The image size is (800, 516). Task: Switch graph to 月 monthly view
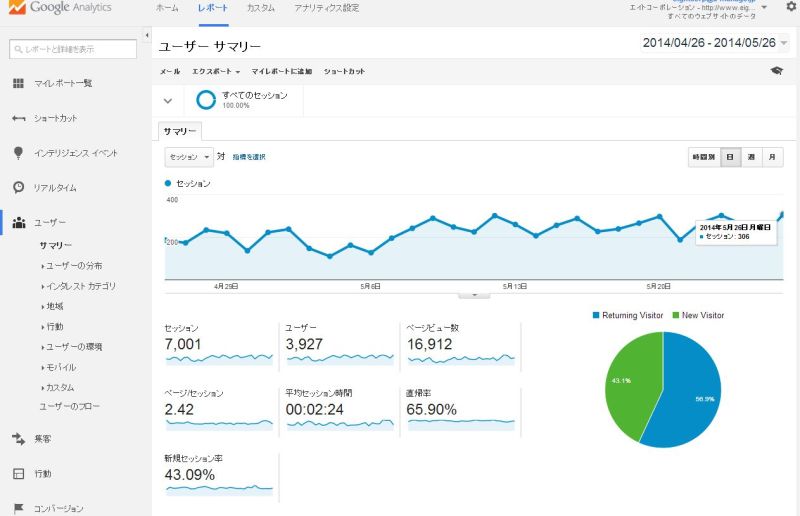772,157
